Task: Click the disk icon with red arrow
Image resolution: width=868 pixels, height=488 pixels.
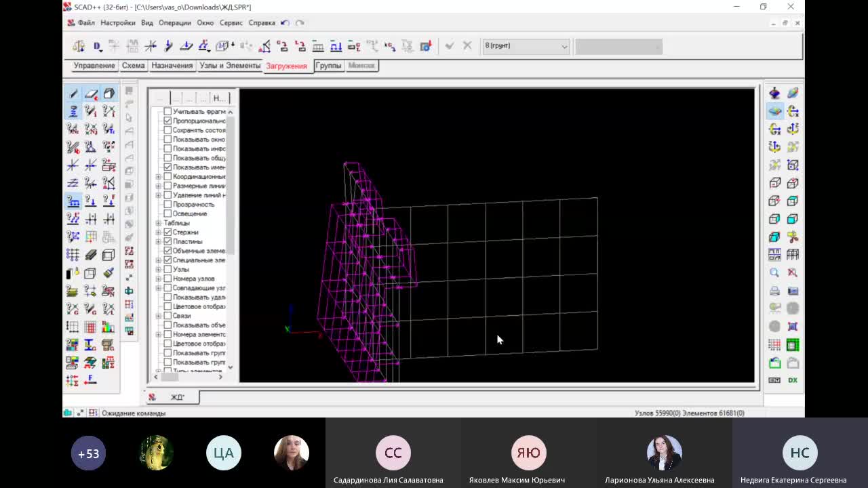Action: click(425, 46)
